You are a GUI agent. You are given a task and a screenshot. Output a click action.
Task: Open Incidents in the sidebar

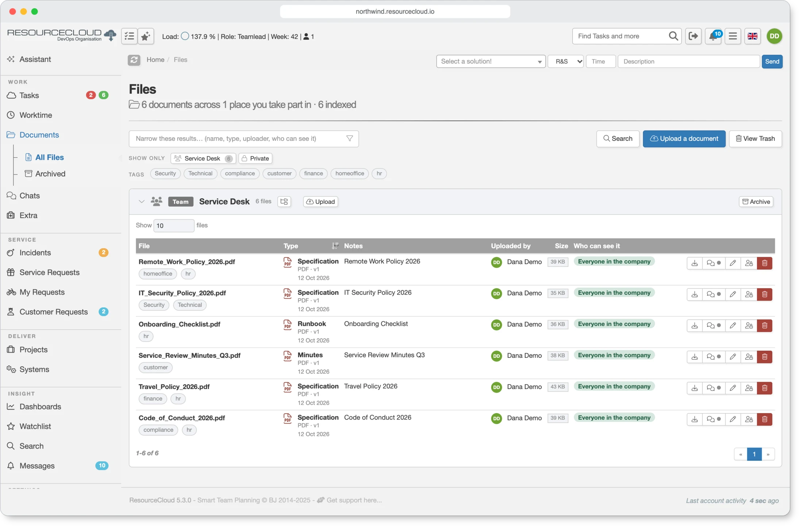(35, 252)
